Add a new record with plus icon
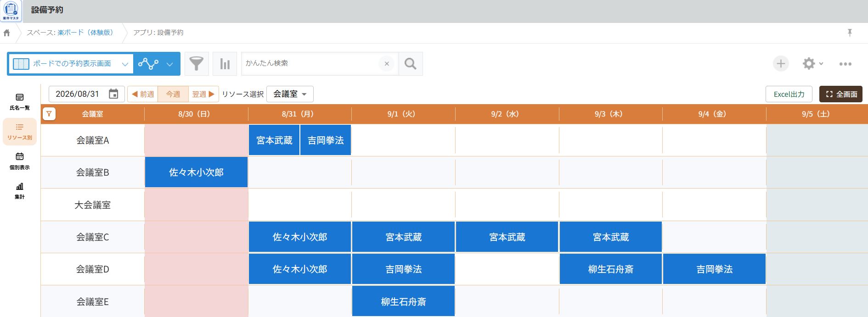 781,64
